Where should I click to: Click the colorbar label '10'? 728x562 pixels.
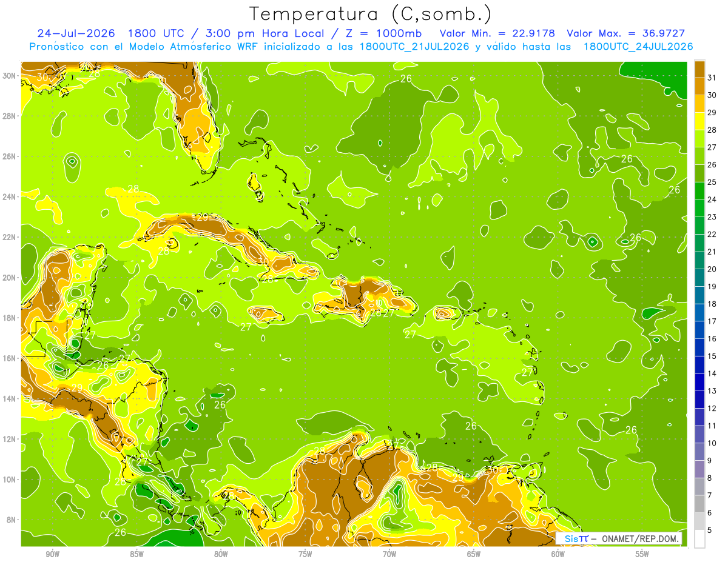tap(712, 443)
